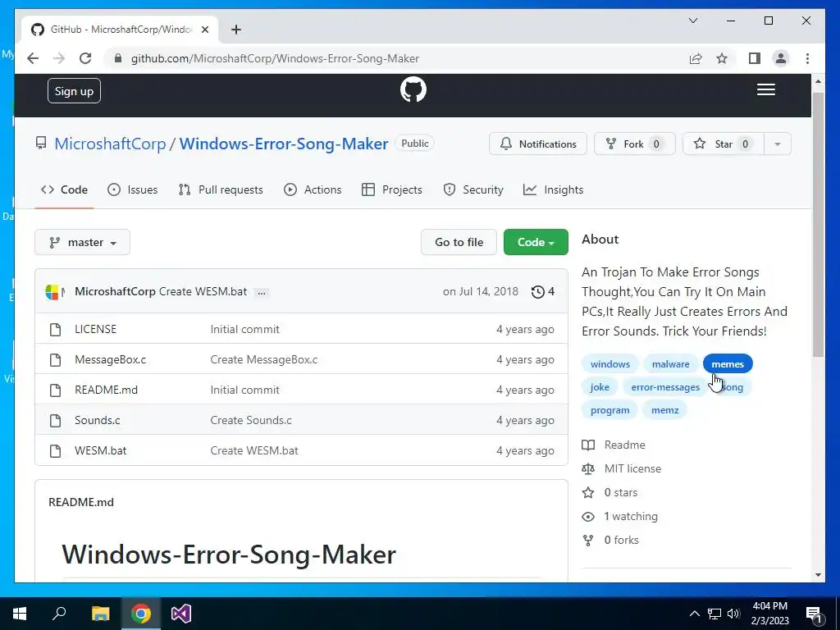
Task: Switch to the Code tab
Action: pyautogui.click(x=64, y=189)
